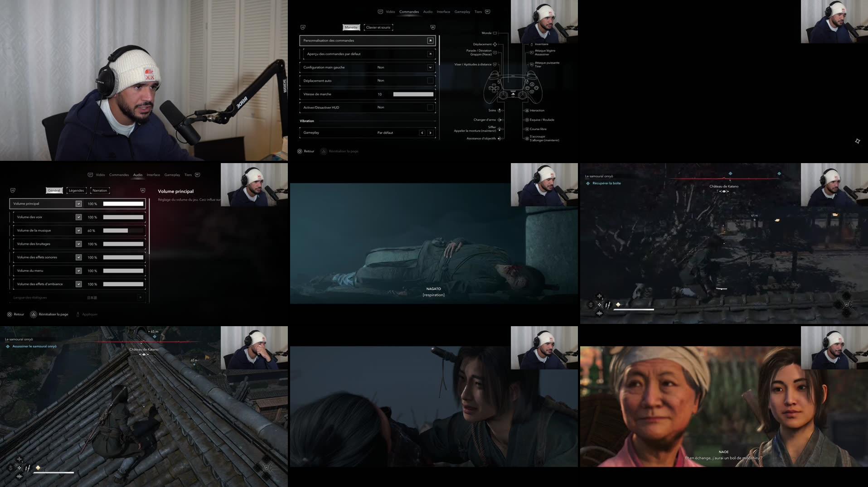Viewport: 868px width, 487px height.
Task: Click the cross icon beside Course libre
Action: [x=527, y=129]
